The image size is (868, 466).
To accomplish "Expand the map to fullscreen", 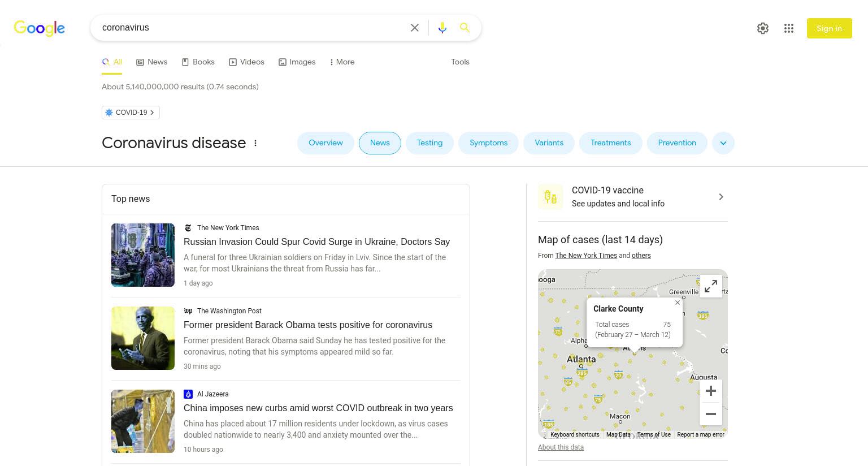I will (711, 287).
